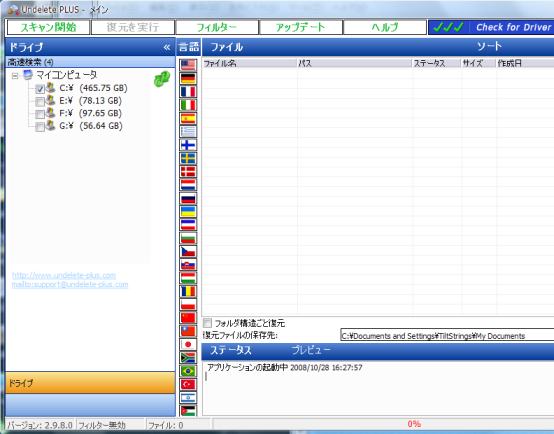Select the Hungarian flag language icon
This screenshot has height=434, width=554.
click(x=188, y=278)
